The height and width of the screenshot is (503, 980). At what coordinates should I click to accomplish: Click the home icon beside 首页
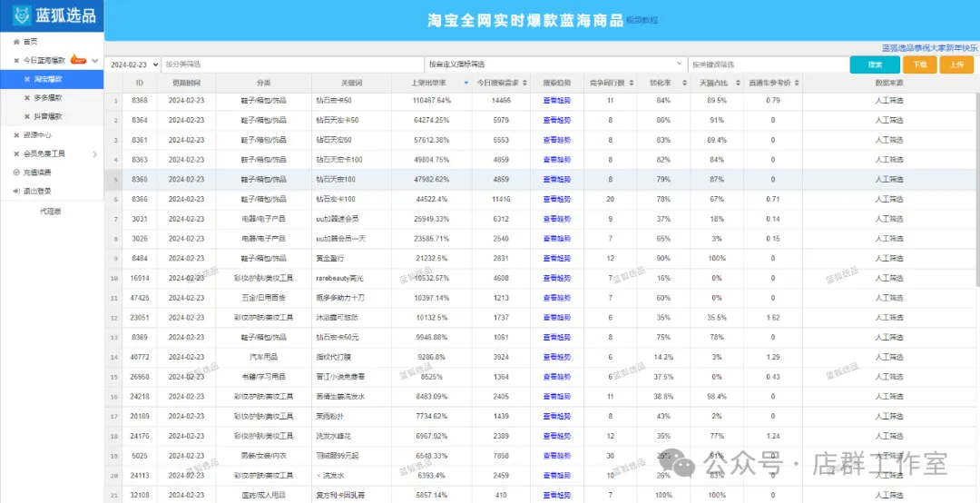[15, 42]
